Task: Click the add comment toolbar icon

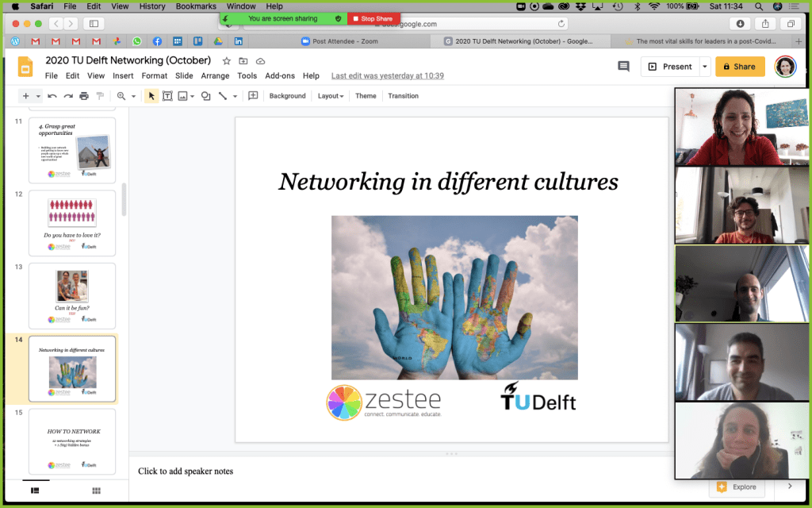Action: (x=253, y=96)
